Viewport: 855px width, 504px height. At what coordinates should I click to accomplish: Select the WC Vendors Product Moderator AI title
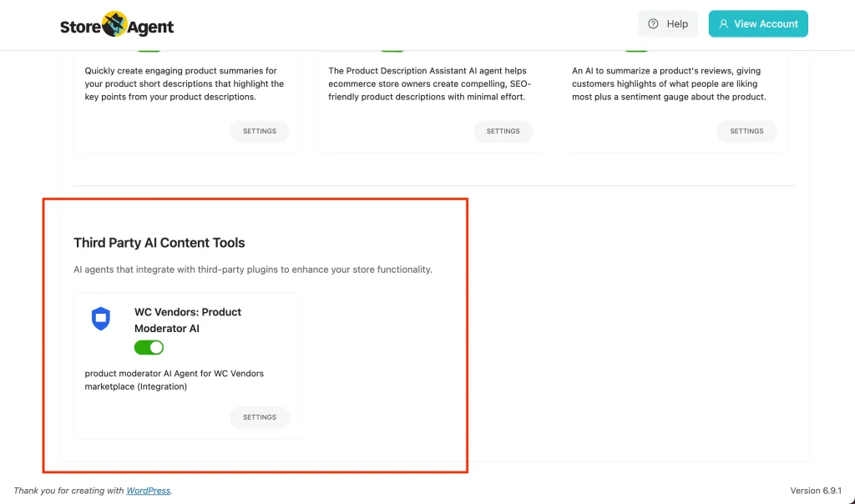[x=188, y=321]
